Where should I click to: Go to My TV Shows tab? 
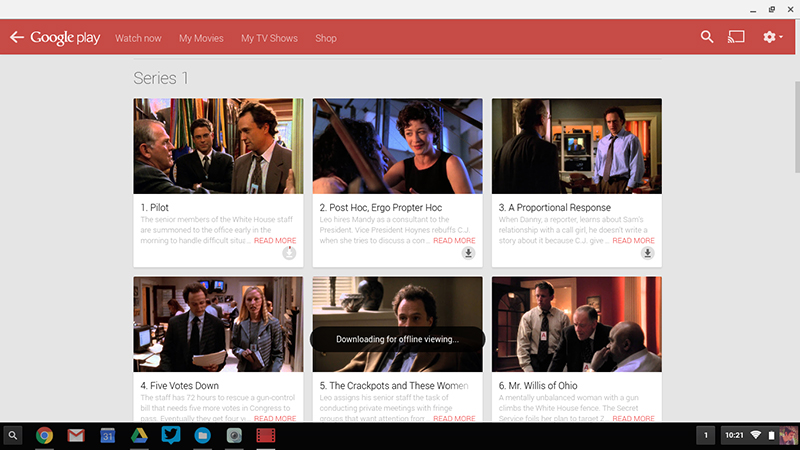(269, 38)
